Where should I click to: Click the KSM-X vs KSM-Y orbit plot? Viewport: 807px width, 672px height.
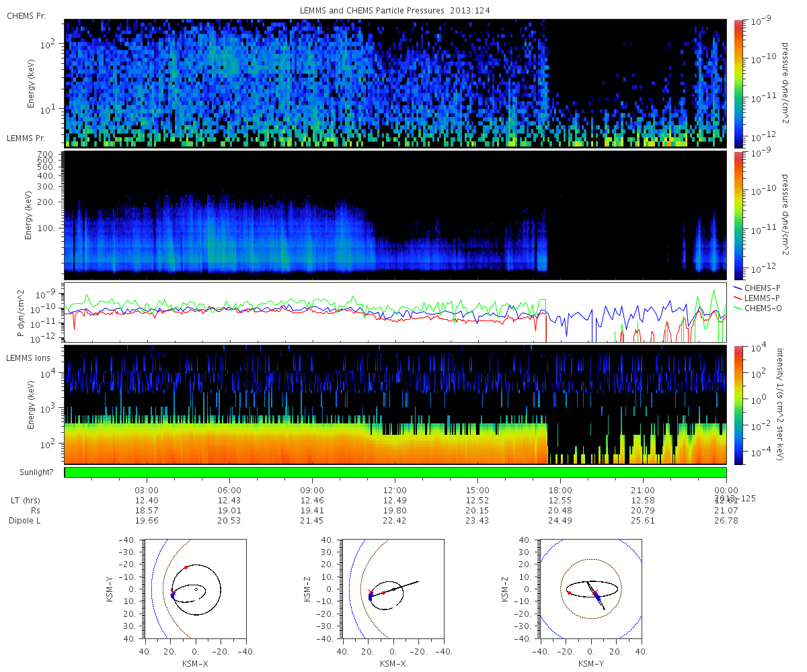pyautogui.click(x=196, y=589)
